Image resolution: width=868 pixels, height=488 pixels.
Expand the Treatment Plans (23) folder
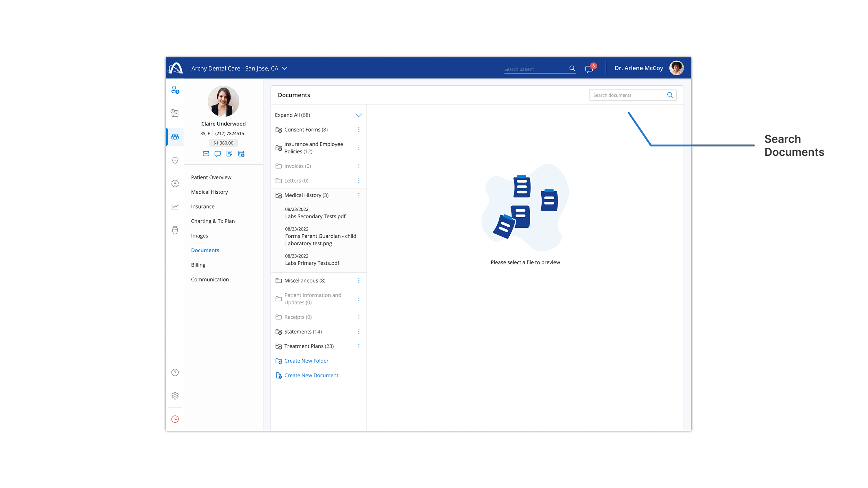pos(309,346)
